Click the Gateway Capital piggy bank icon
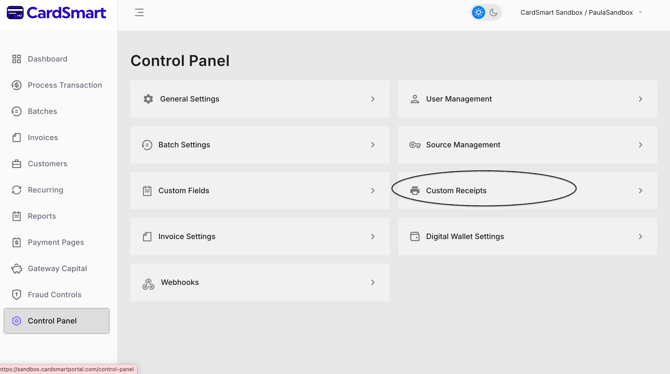Image resolution: width=670 pixels, height=374 pixels. pyautogui.click(x=16, y=268)
